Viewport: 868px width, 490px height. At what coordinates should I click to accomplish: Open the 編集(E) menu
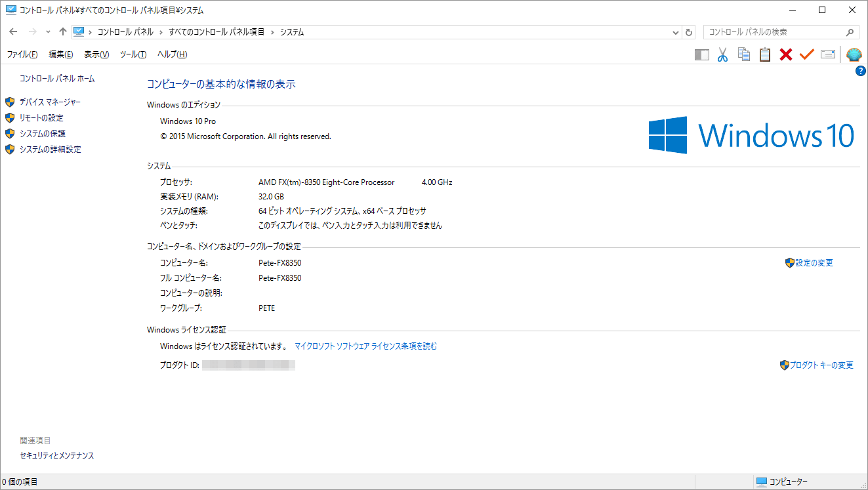(61, 54)
